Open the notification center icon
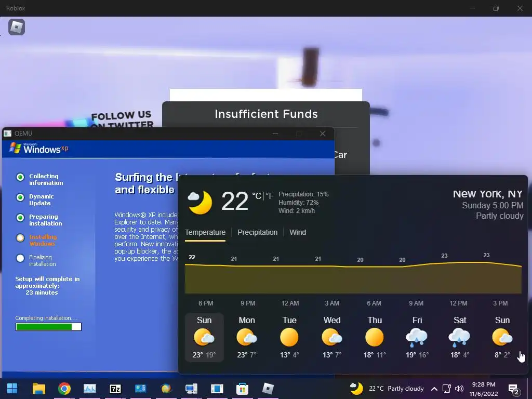532x399 pixels. (514, 389)
